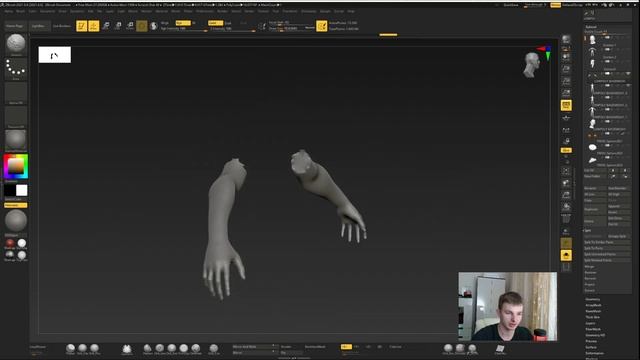Screen dimensions: 640x360
Task: Open the Zplugin menu
Action: click(x=325, y=11)
